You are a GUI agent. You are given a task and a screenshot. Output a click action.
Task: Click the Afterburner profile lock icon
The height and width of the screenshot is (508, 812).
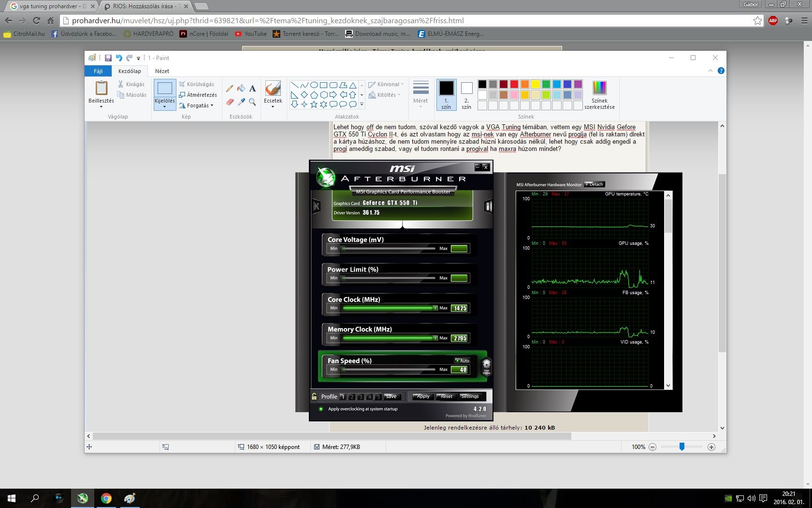click(x=314, y=396)
